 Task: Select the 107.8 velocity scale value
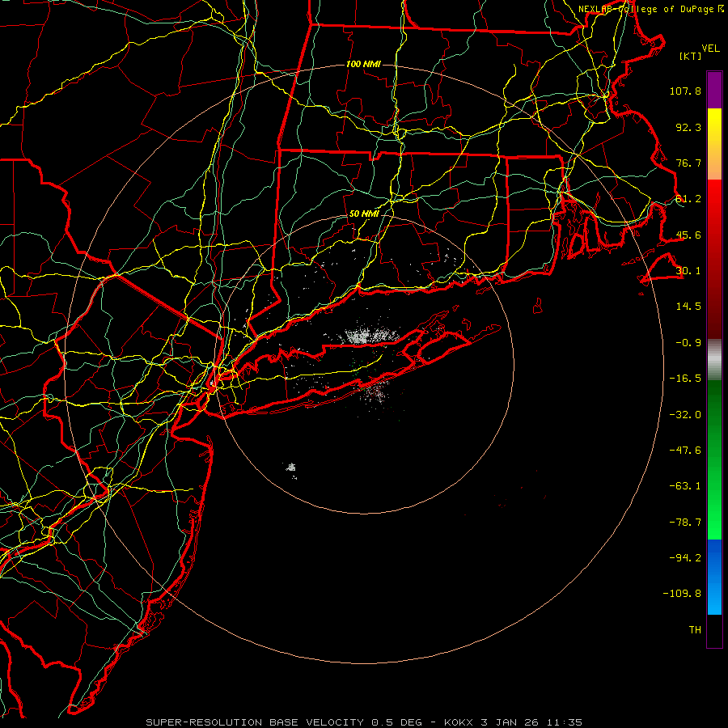tap(685, 91)
